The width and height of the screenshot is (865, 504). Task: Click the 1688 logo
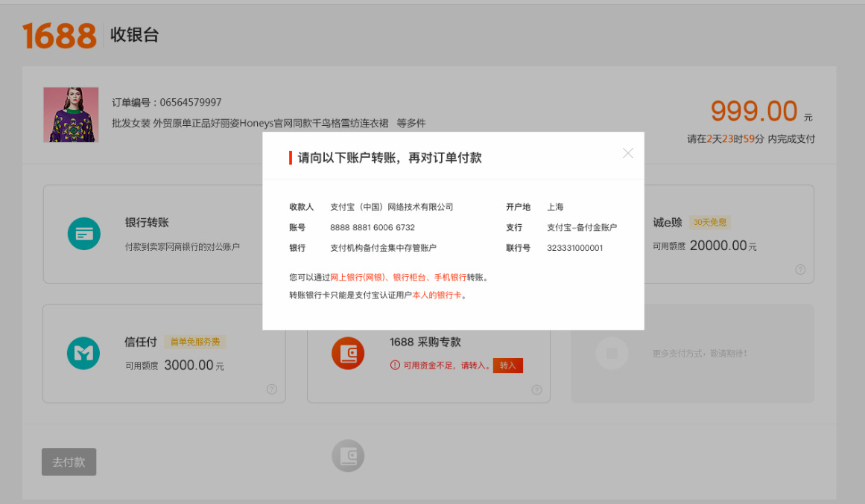coord(59,36)
